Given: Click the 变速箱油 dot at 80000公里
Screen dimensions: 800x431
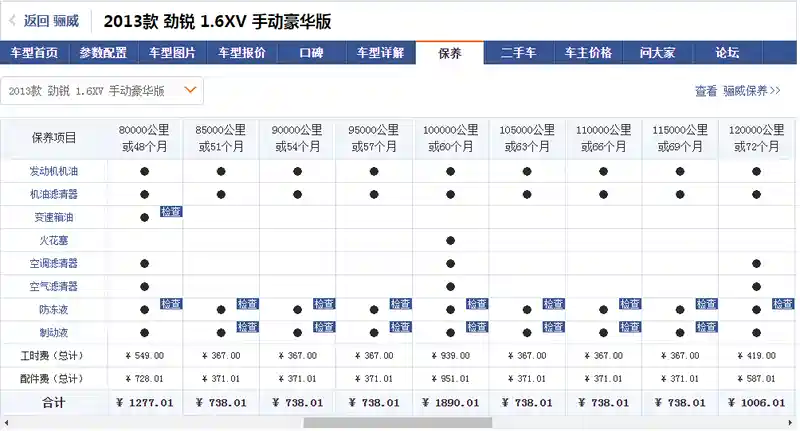Looking at the screenshot, I should (144, 218).
